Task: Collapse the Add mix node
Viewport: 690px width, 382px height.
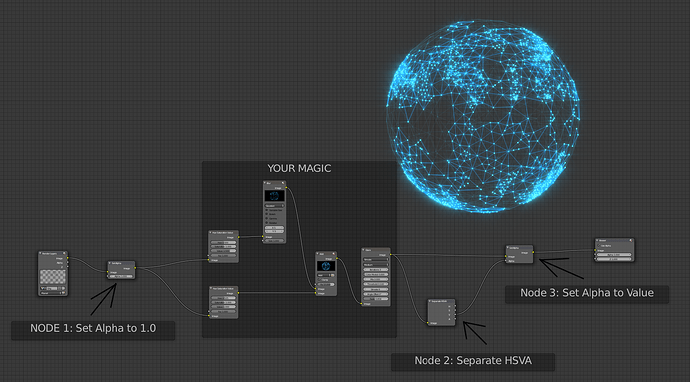Action: point(317,253)
